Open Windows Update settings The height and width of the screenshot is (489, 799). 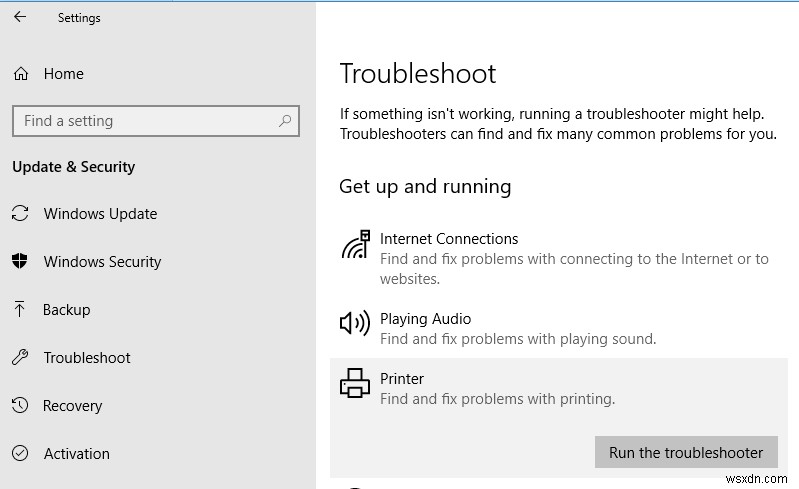point(100,213)
